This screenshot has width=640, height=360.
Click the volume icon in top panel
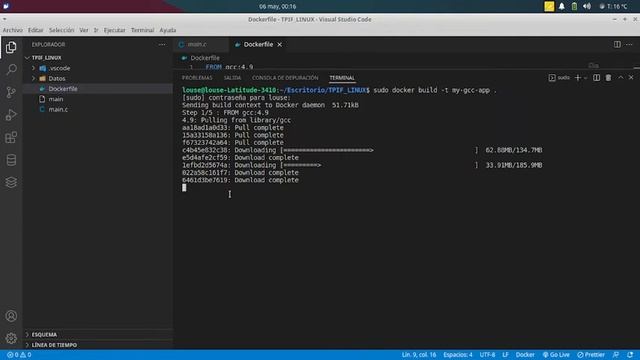point(587,6)
